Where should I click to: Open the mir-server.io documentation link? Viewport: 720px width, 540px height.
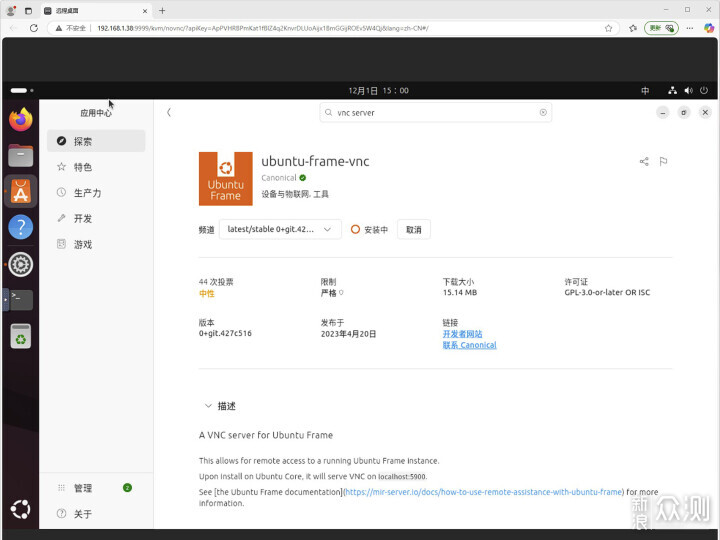484,492
